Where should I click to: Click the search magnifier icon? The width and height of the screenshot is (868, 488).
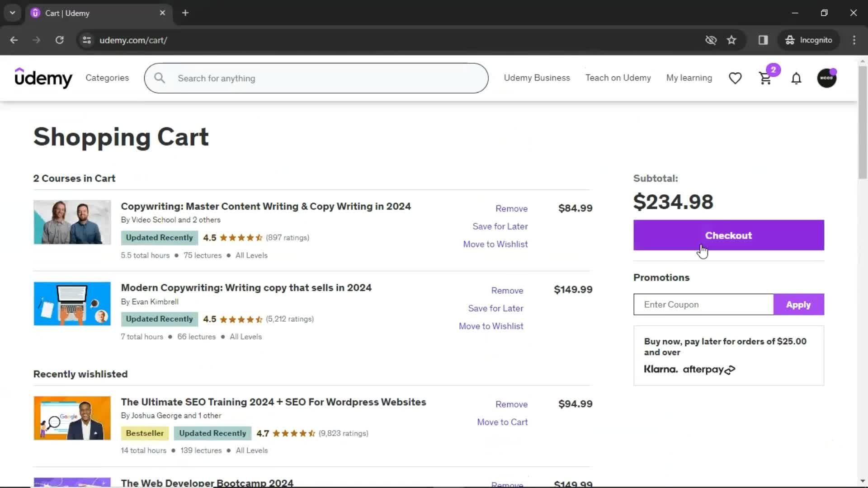pos(160,78)
